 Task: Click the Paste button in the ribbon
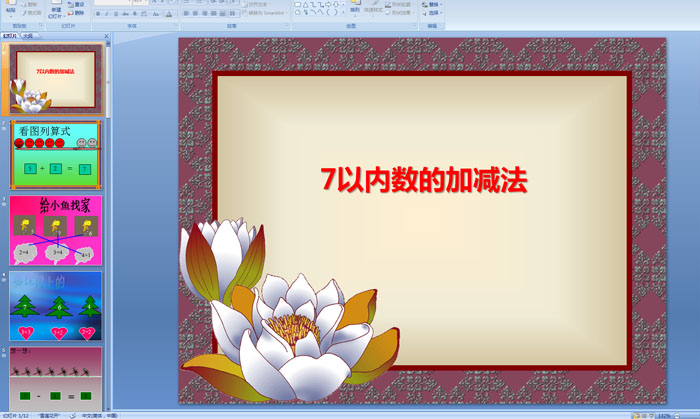pos(11,8)
